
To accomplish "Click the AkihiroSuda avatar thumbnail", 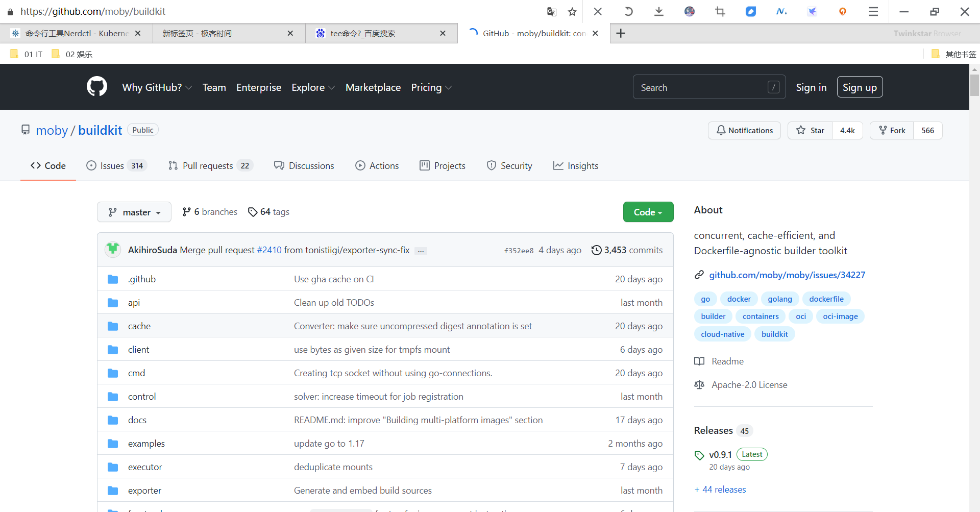I will point(113,250).
